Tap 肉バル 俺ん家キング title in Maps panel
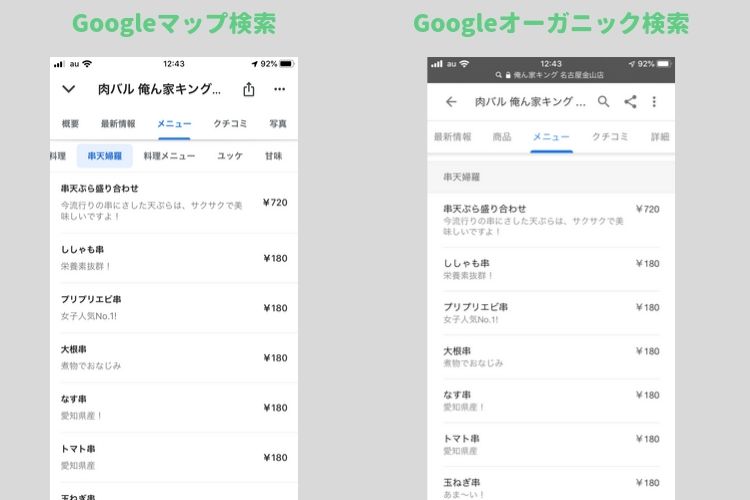Image resolution: width=750 pixels, height=500 pixels. coord(159,89)
